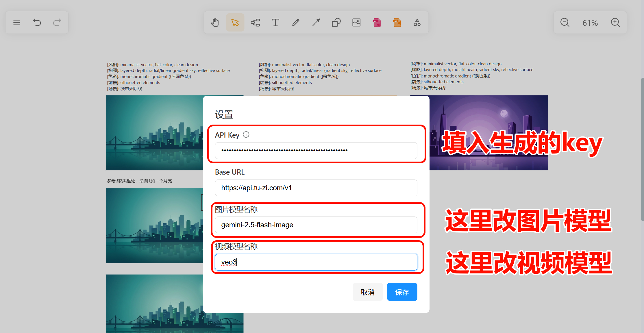Click the 设置 dialog title
Screen dimensions: 644x333
pos(224,115)
